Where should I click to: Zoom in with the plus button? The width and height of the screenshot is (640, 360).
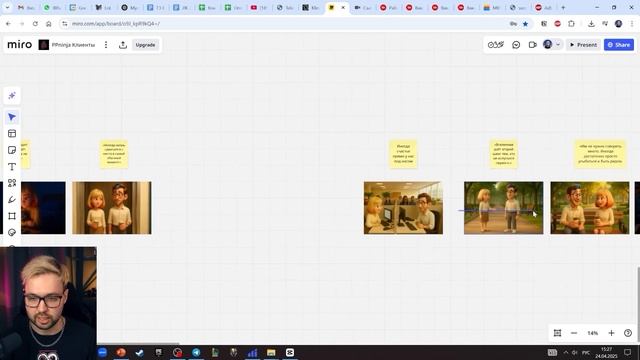coord(611,333)
